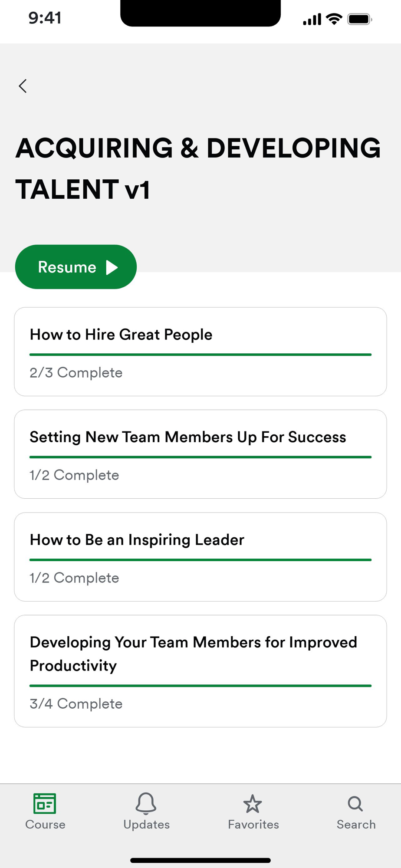
Task: Tap the Wi-Fi status icon
Action: click(x=334, y=19)
